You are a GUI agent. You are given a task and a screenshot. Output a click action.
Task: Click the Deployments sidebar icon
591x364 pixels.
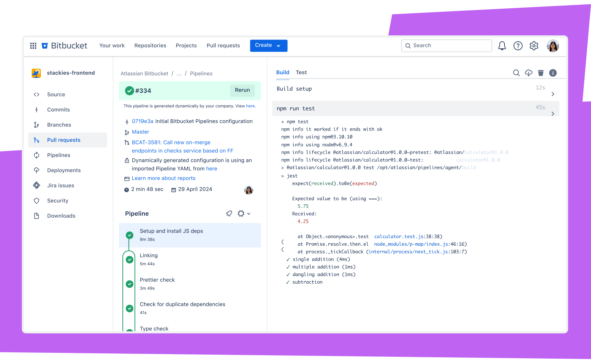click(37, 170)
